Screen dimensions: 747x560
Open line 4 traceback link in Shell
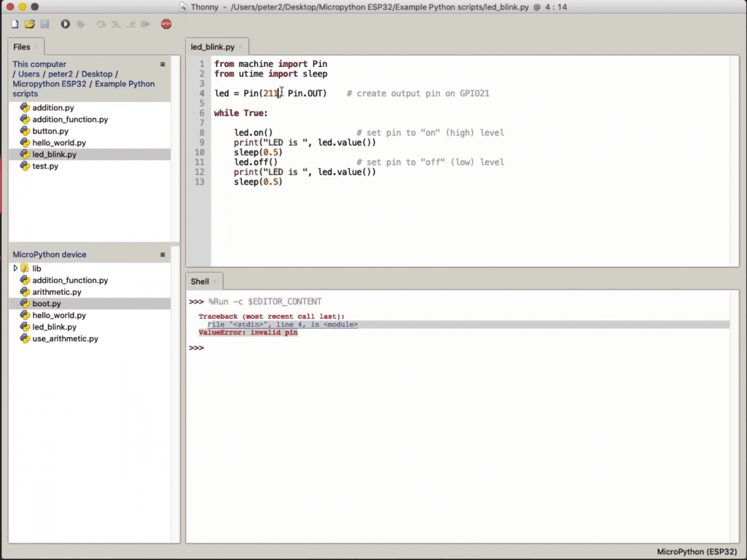(283, 324)
